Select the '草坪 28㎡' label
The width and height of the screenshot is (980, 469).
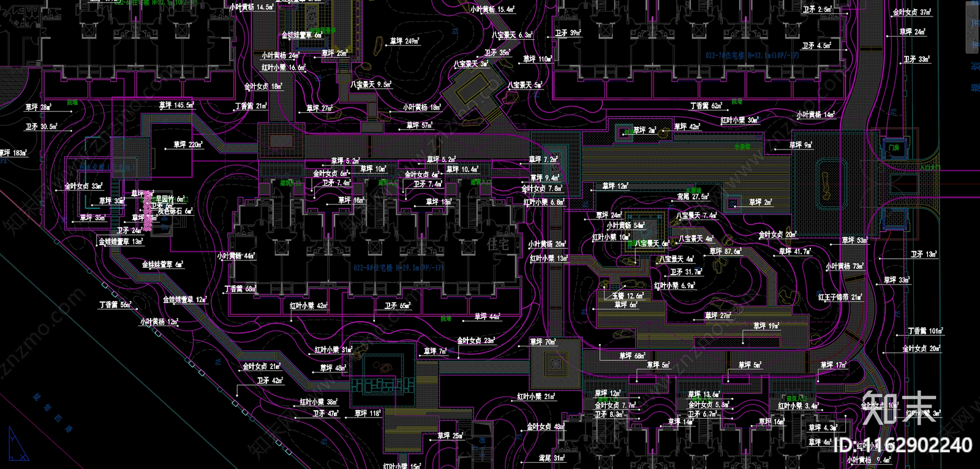click(x=39, y=107)
